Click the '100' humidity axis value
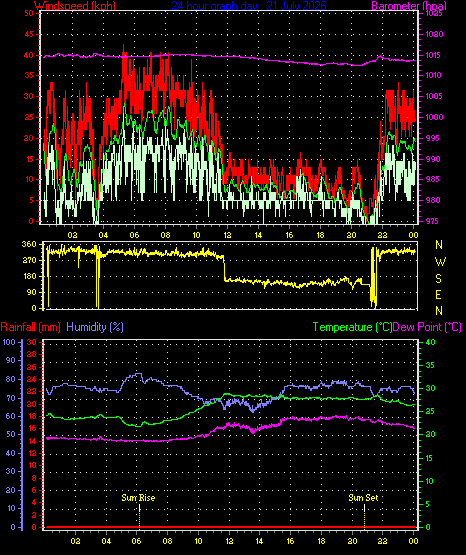Viewport: 466px width, 555px height. 9,342
